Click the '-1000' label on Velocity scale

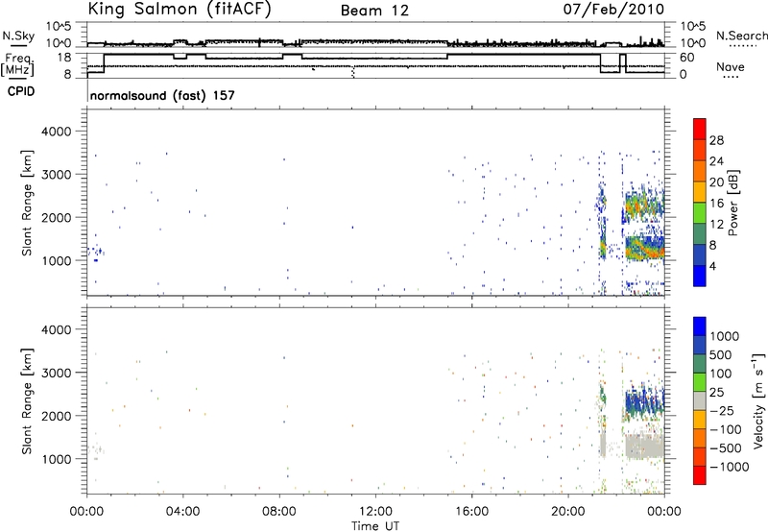(x=730, y=467)
